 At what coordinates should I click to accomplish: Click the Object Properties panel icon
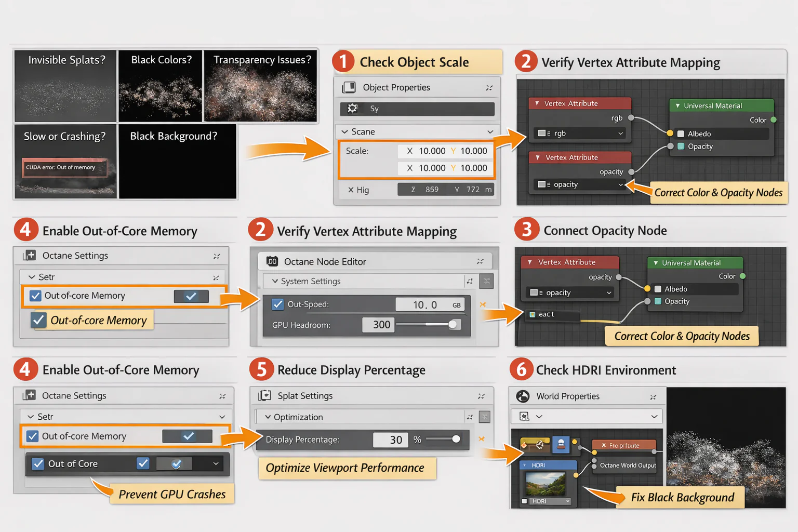349,87
